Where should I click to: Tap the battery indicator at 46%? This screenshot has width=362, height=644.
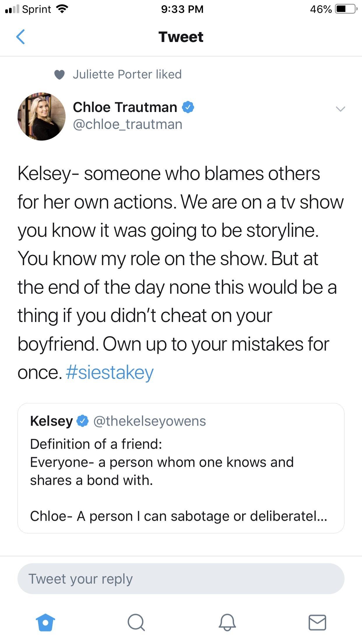(x=345, y=9)
